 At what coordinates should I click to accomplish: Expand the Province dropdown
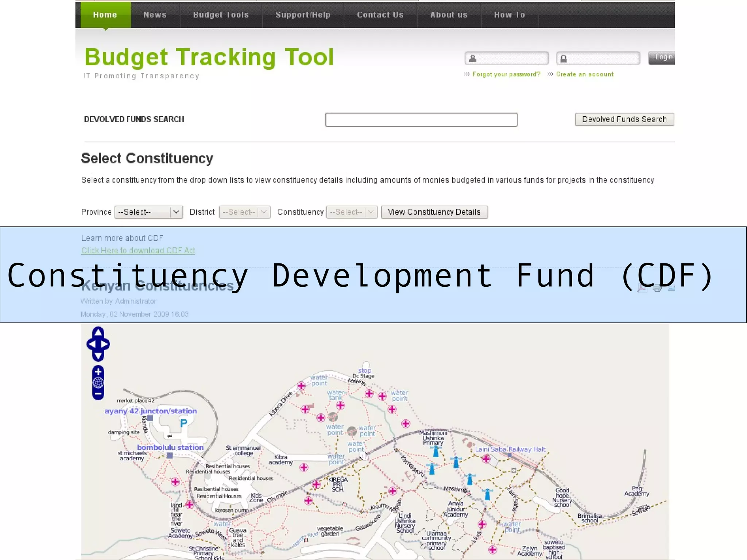click(x=149, y=212)
